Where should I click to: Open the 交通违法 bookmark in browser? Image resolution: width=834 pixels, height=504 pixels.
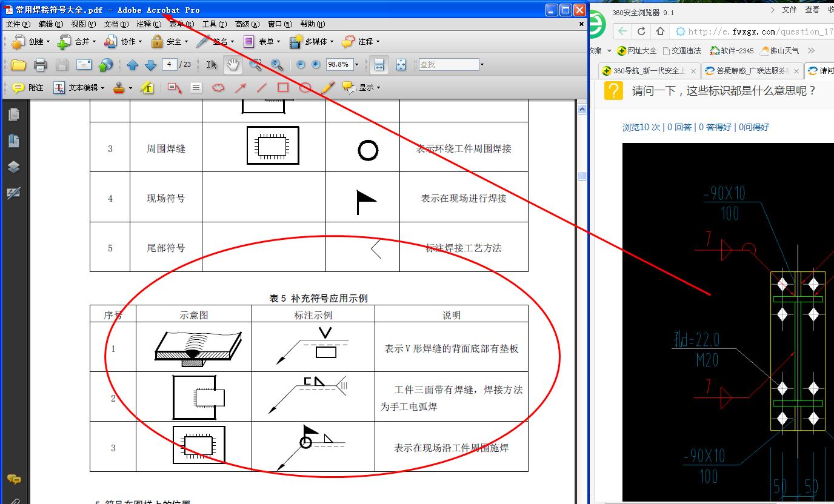pyautogui.click(x=682, y=51)
